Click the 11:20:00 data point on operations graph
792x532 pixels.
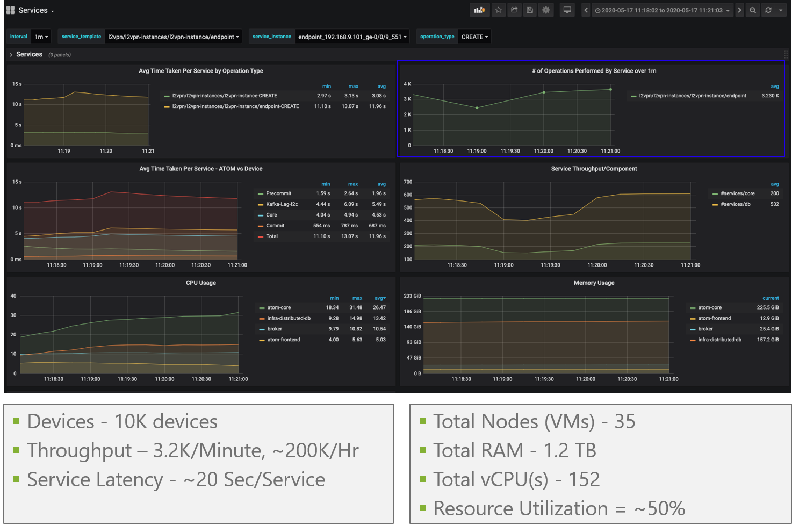coord(544,92)
